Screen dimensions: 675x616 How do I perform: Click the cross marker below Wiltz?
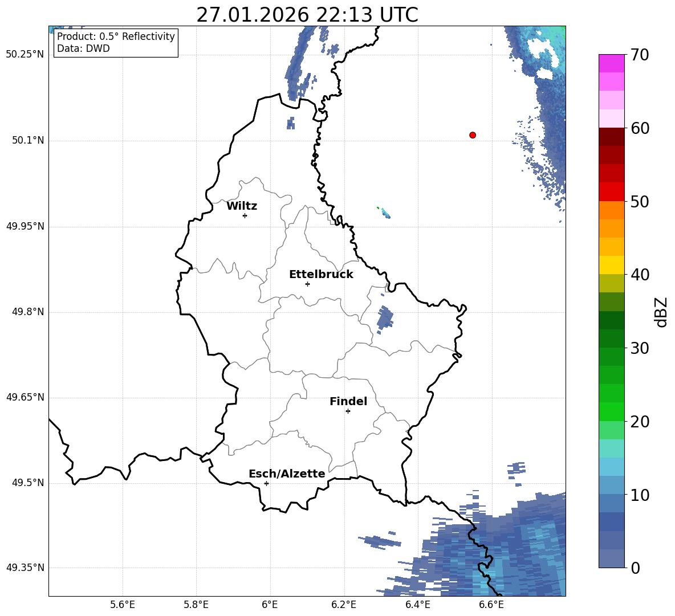pyautogui.click(x=245, y=215)
